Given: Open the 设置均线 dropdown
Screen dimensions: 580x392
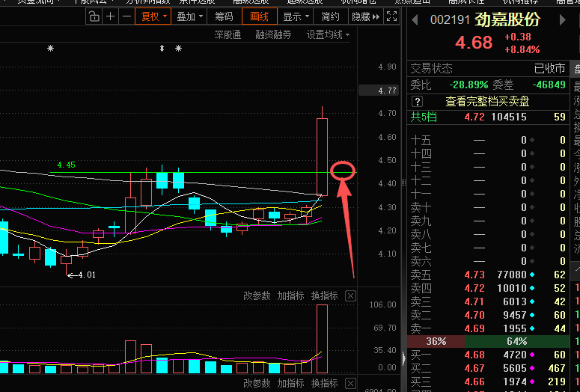Looking at the screenshot, I should 328,35.
